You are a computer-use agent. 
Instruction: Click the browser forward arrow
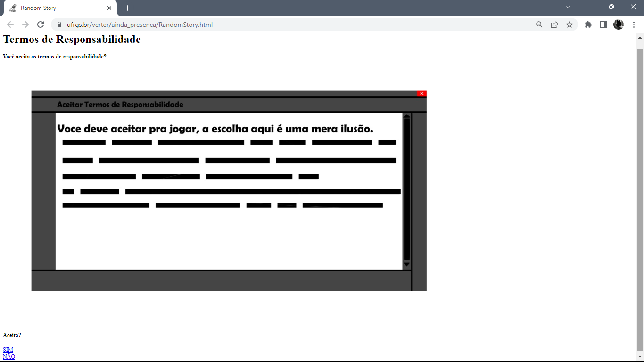[25, 25]
